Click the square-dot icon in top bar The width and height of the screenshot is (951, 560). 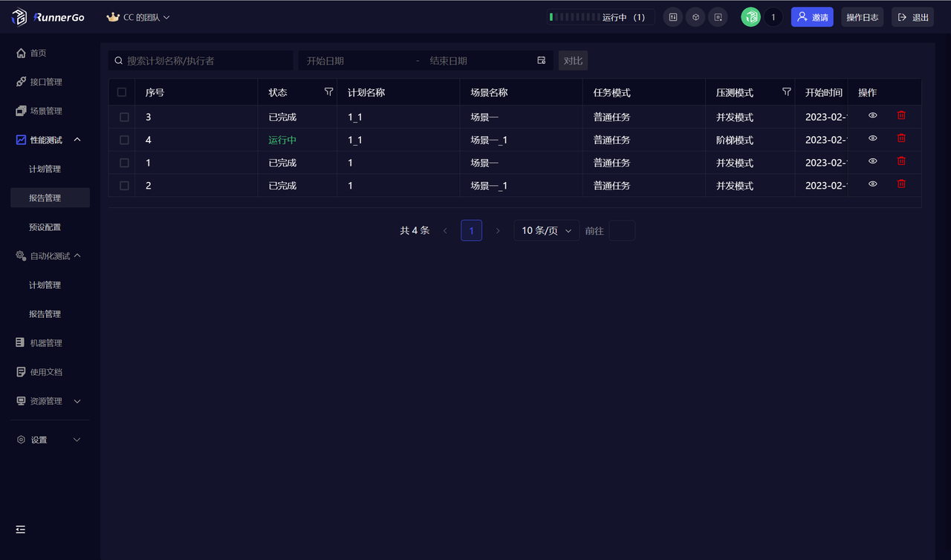718,17
